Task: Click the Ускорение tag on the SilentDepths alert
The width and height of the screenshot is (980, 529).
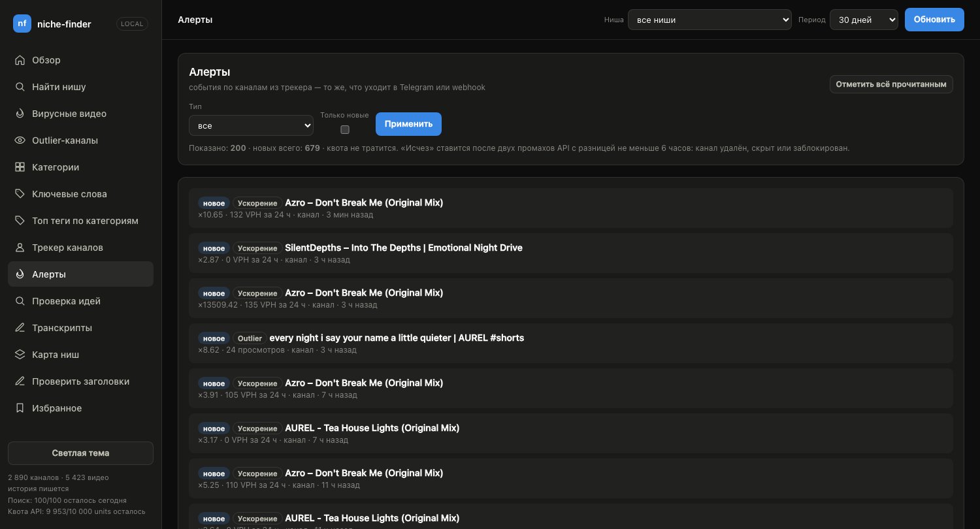Action: 257,248
